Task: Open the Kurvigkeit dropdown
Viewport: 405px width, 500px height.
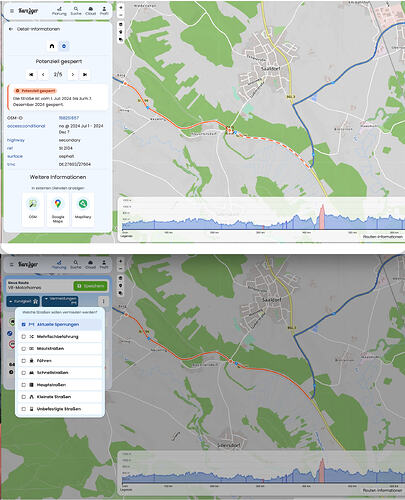Action: [x=23, y=301]
